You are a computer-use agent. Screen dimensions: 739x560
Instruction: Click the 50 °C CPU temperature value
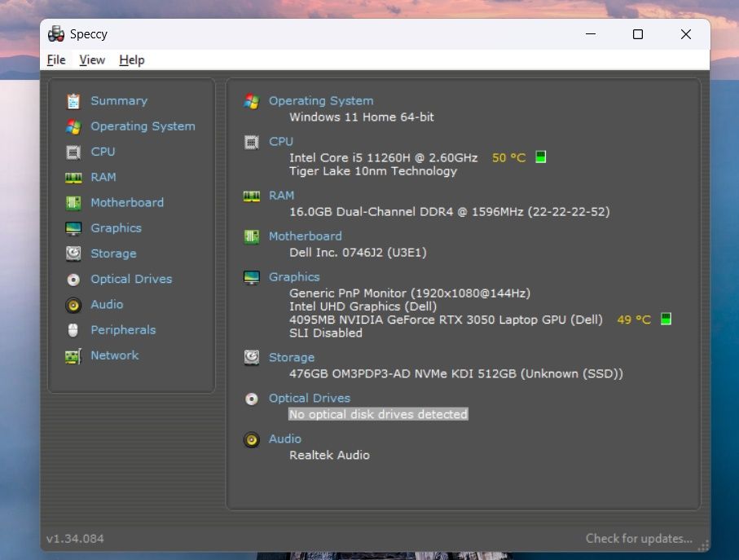(508, 157)
